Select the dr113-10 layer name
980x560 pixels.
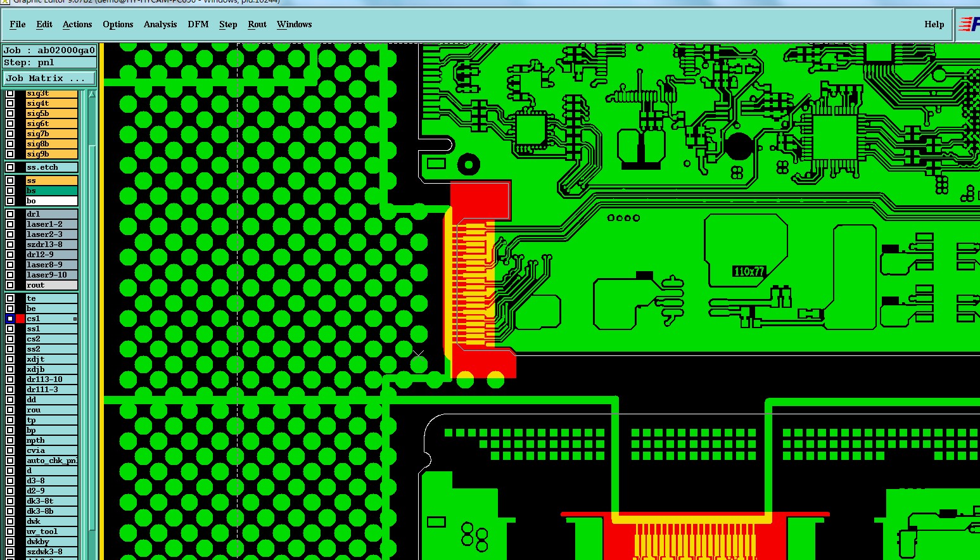[x=51, y=379]
